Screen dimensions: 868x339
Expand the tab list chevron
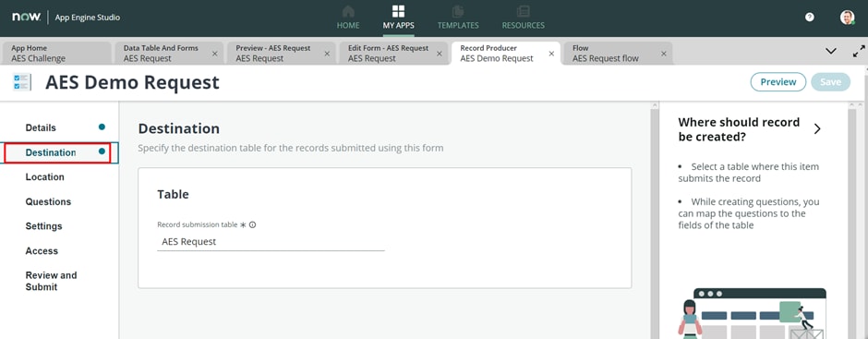(831, 51)
